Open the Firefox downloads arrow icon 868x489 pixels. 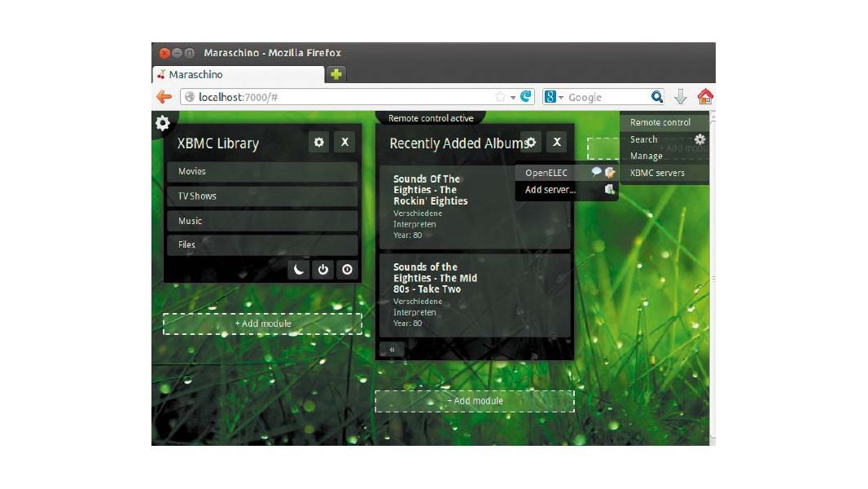pos(681,97)
